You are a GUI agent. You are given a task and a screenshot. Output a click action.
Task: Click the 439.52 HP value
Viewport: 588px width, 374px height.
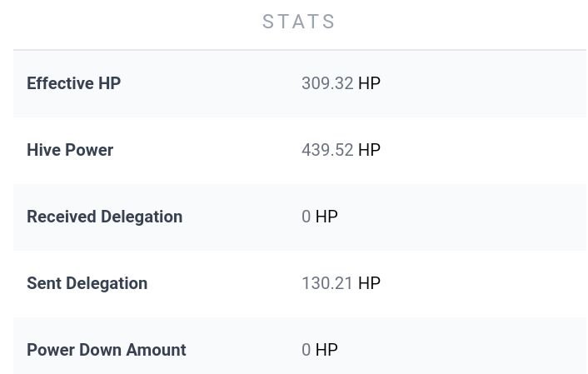pos(341,150)
